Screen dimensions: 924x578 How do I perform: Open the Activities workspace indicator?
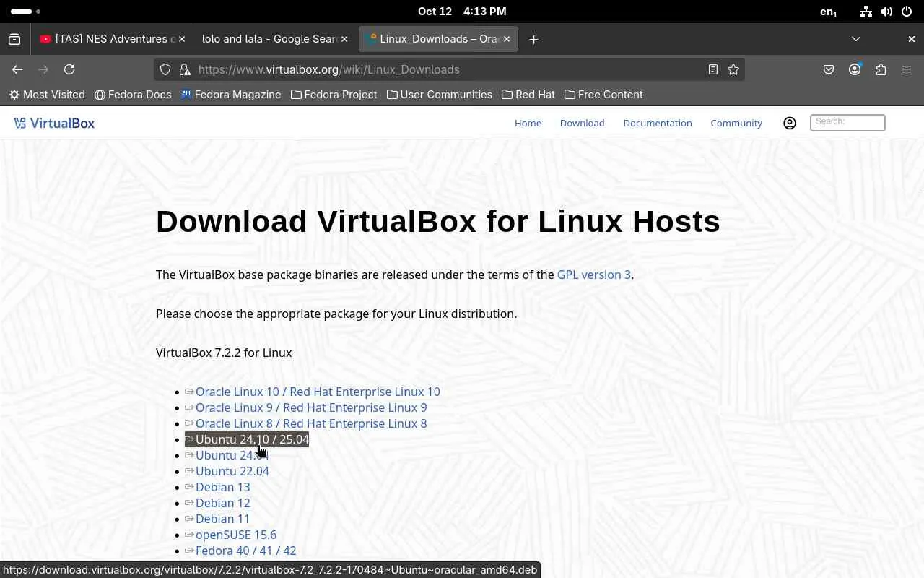(26, 12)
